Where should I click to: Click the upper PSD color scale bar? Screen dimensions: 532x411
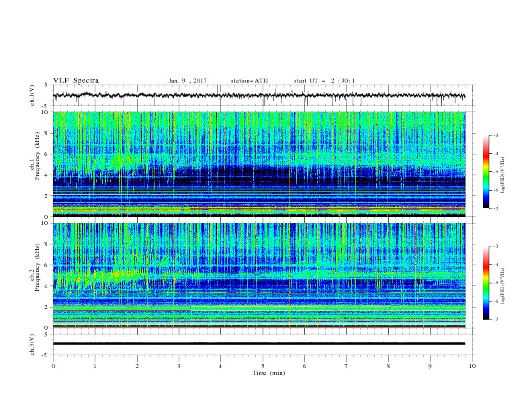tap(486, 171)
